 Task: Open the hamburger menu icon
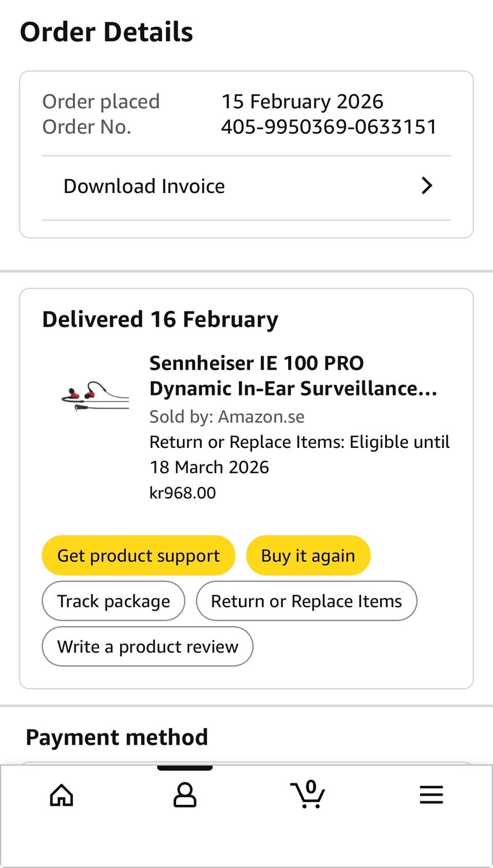click(x=431, y=795)
